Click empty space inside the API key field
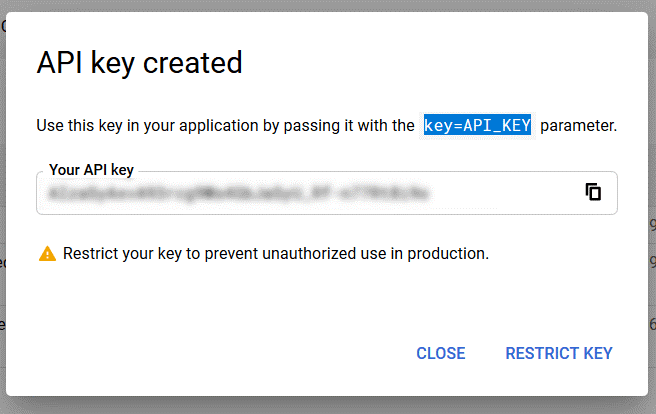Image resolution: width=656 pixels, height=414 pixels. pyautogui.click(x=510, y=193)
